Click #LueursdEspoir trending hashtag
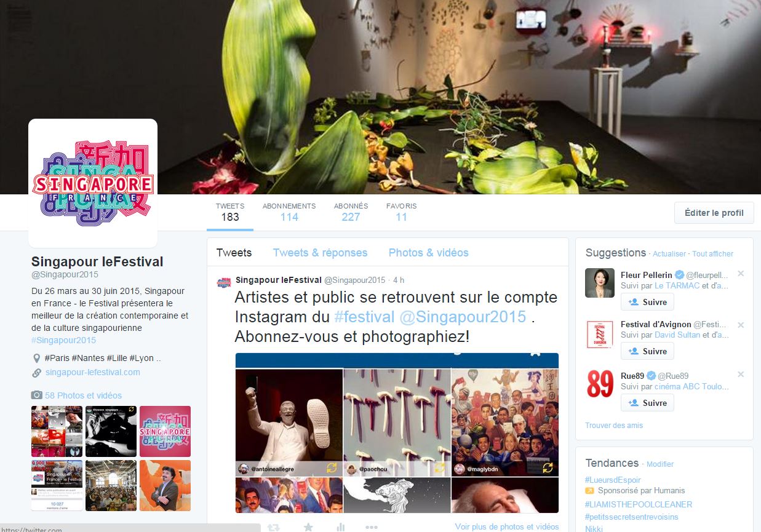This screenshot has width=761, height=532. (x=613, y=480)
